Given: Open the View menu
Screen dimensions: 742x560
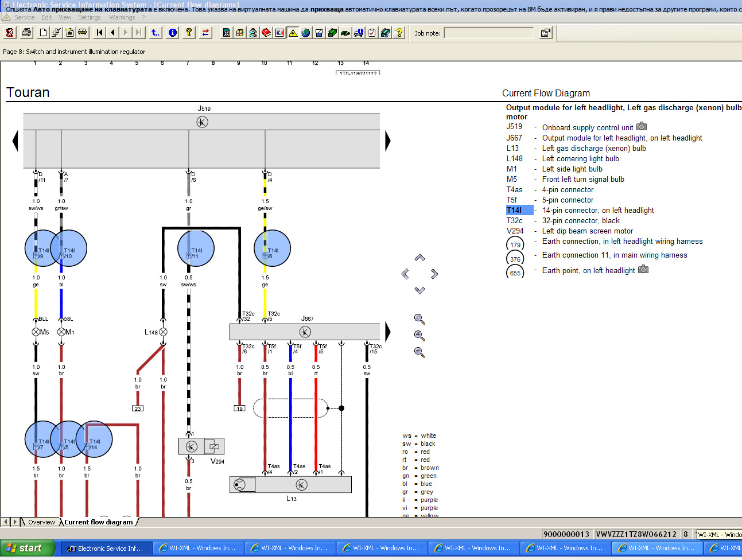Looking at the screenshot, I should click(x=65, y=17).
